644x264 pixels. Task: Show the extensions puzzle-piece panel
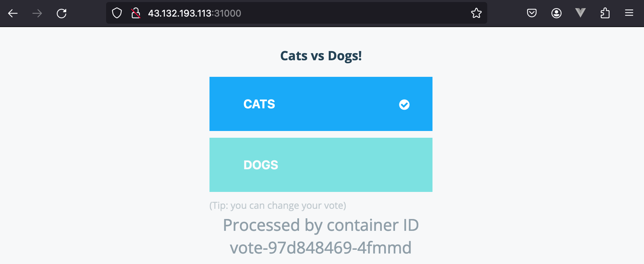pos(605,13)
